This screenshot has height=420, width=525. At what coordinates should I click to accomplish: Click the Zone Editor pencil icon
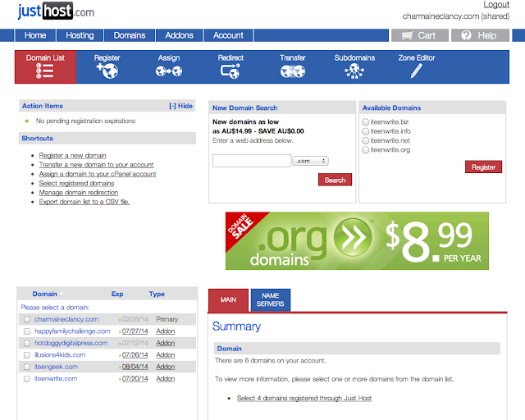pos(416,71)
